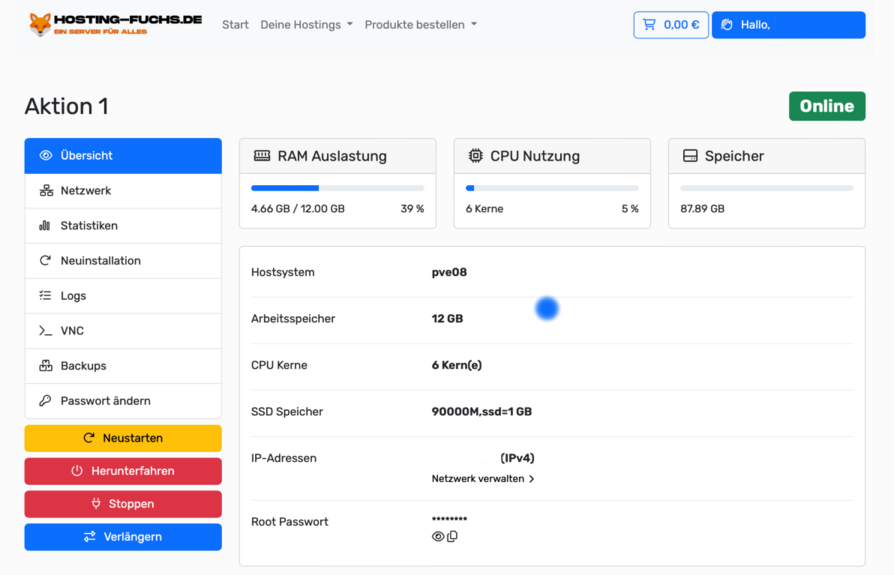The image size is (894, 575).
Task: Click the RAM Auslastung progress bar
Action: [x=338, y=188]
